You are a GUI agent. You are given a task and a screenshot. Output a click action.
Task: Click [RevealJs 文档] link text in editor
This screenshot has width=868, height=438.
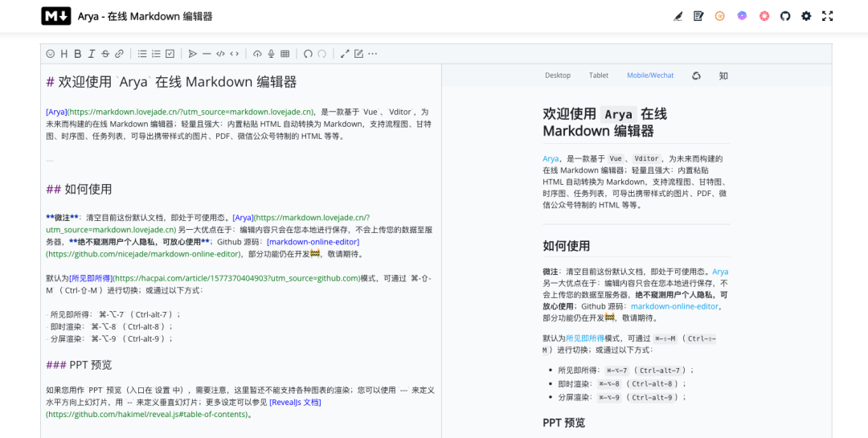click(x=296, y=402)
